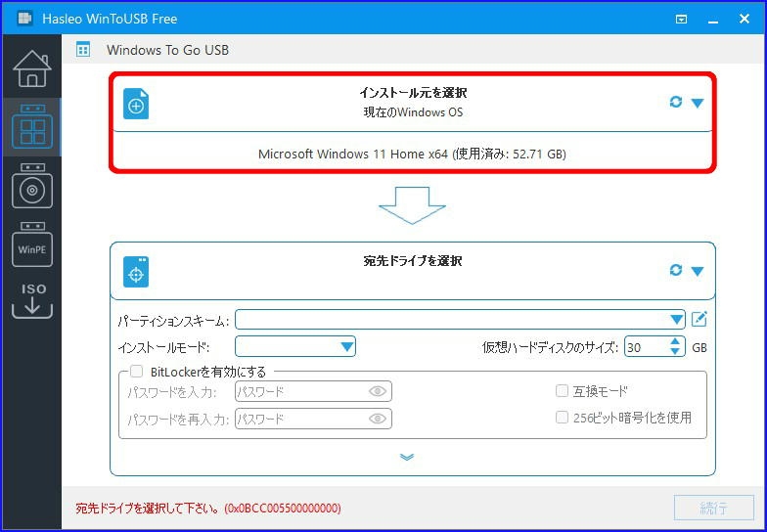The image size is (767, 532).
Task: Click the インストール元を選択 heading
Action: pos(413,92)
